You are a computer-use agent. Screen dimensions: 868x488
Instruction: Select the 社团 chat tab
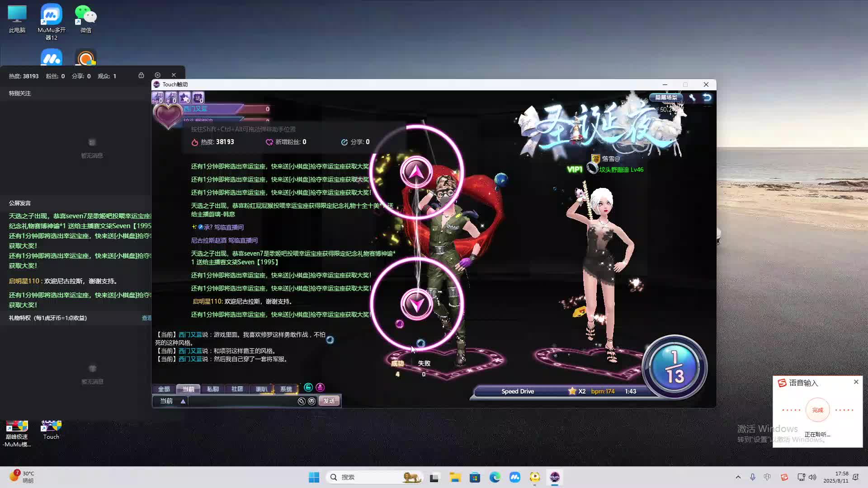coord(237,389)
